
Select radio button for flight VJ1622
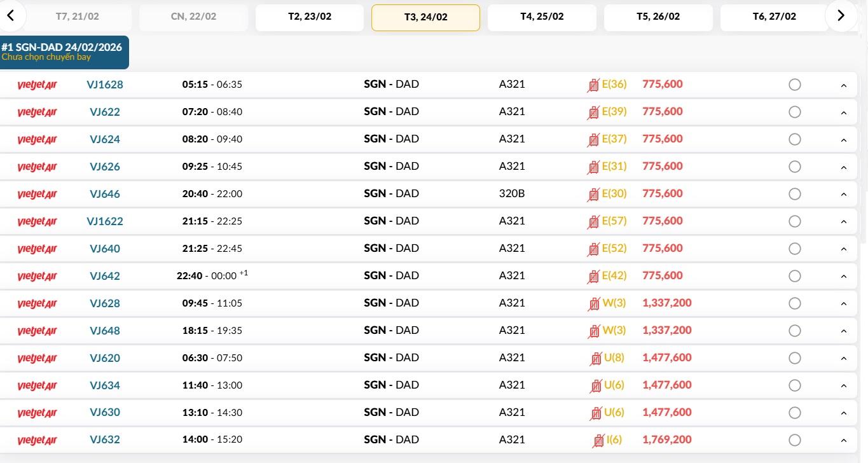click(x=794, y=221)
